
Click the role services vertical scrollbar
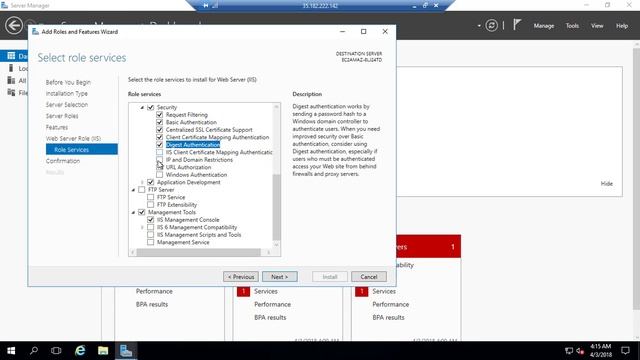(276, 207)
